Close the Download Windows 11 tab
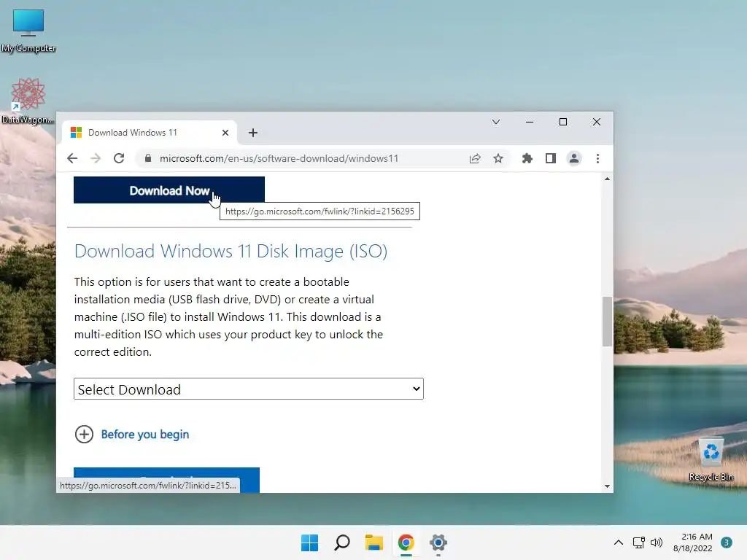Screen dimensions: 747x560 (225, 133)
